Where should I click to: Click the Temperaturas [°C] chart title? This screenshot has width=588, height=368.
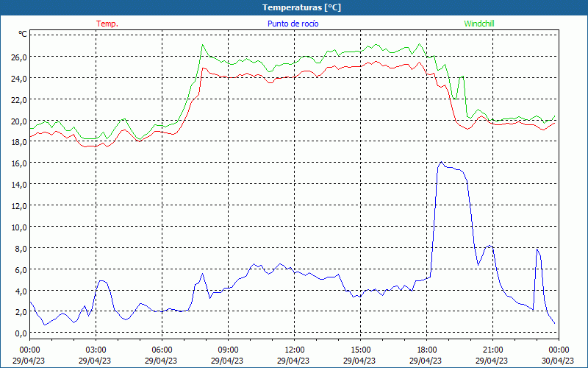coord(301,7)
